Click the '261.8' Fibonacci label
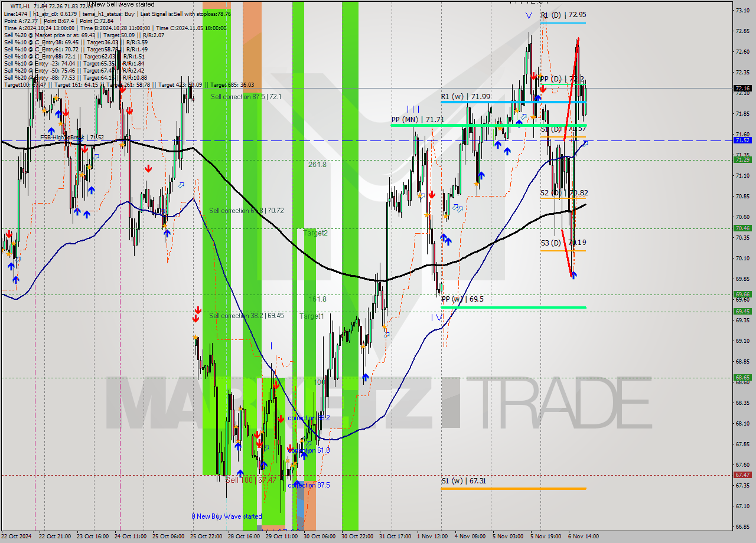Screen dimensions: 756x543 [317, 164]
